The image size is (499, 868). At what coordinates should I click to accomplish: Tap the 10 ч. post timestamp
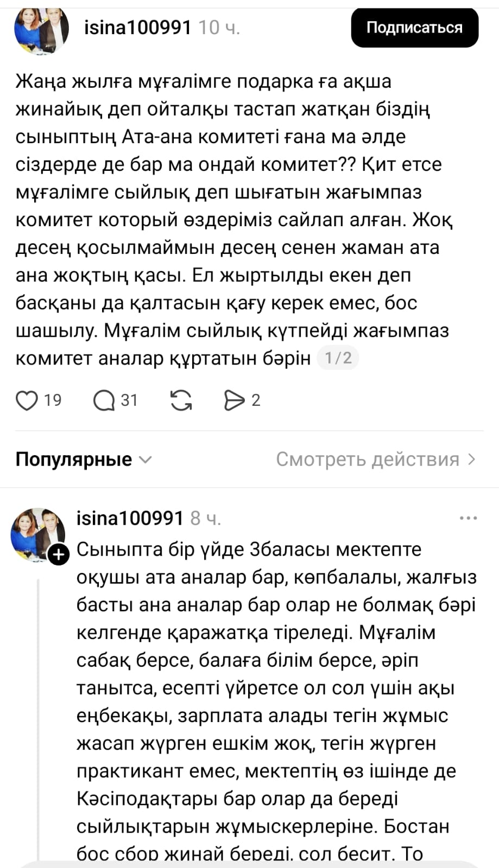[219, 28]
